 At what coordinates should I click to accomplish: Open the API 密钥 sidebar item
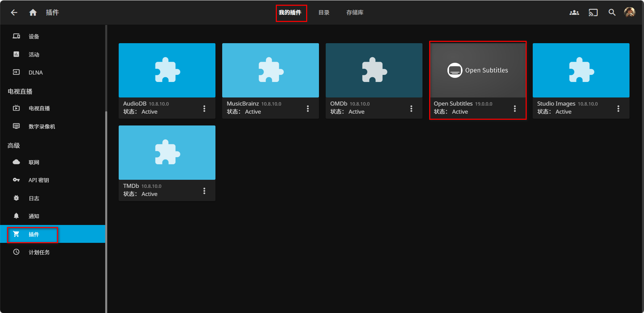tap(38, 180)
